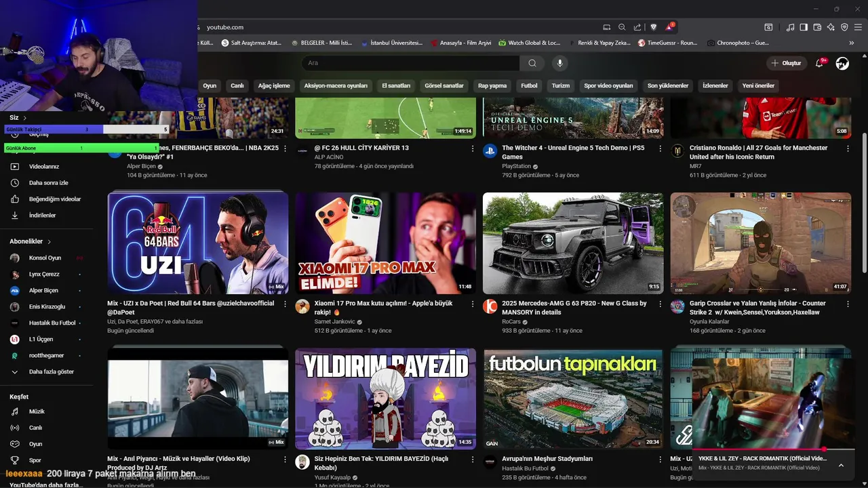Expand the Abonelikler section chevron
The width and height of the screenshot is (868, 488).
pyautogui.click(x=50, y=241)
